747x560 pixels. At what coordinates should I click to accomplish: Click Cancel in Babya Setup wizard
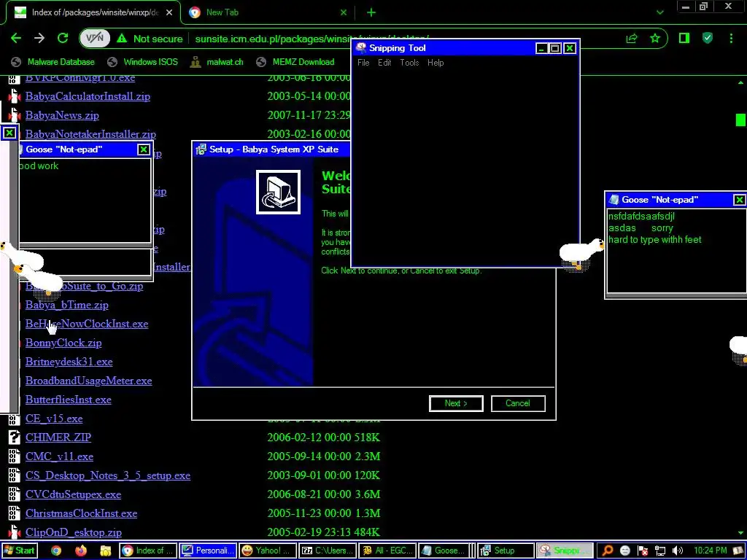[518, 403]
